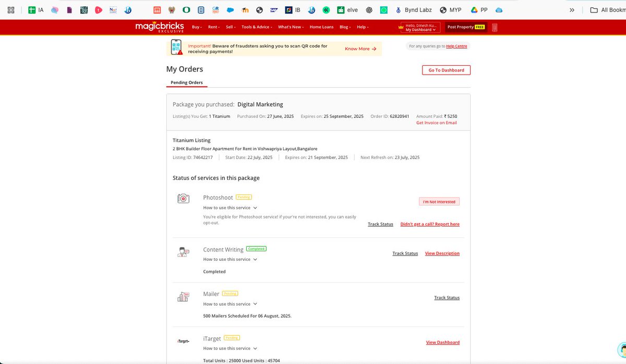Show hidden bookmarks via double chevron
The height and width of the screenshot is (364, 626).
point(572,10)
